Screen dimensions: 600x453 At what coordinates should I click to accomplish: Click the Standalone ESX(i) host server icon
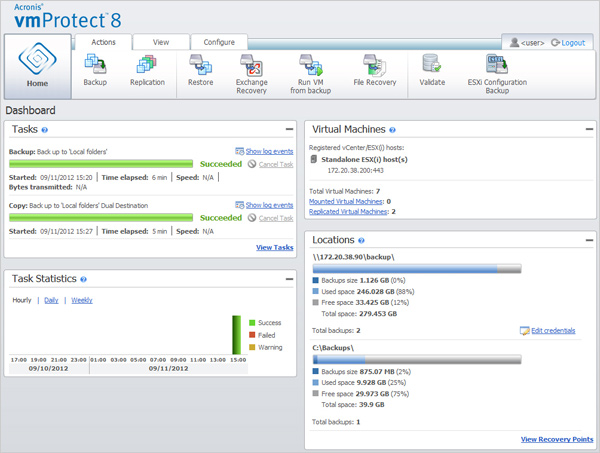click(314, 159)
